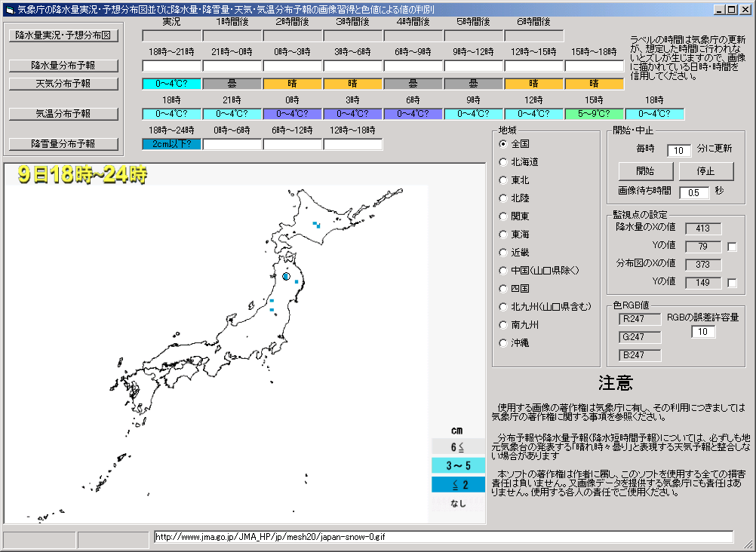Click the 18時～21時 降水量分布 value box

[x=171, y=66]
